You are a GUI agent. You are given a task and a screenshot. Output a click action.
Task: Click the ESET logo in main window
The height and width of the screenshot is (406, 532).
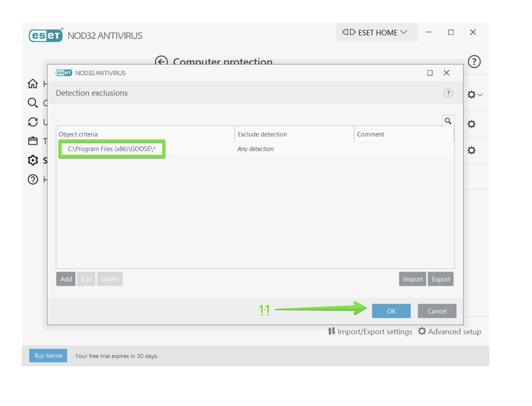[46, 35]
